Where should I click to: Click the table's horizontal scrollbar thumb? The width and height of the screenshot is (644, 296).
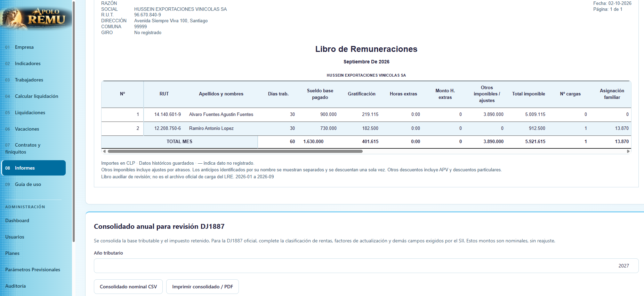pos(235,151)
